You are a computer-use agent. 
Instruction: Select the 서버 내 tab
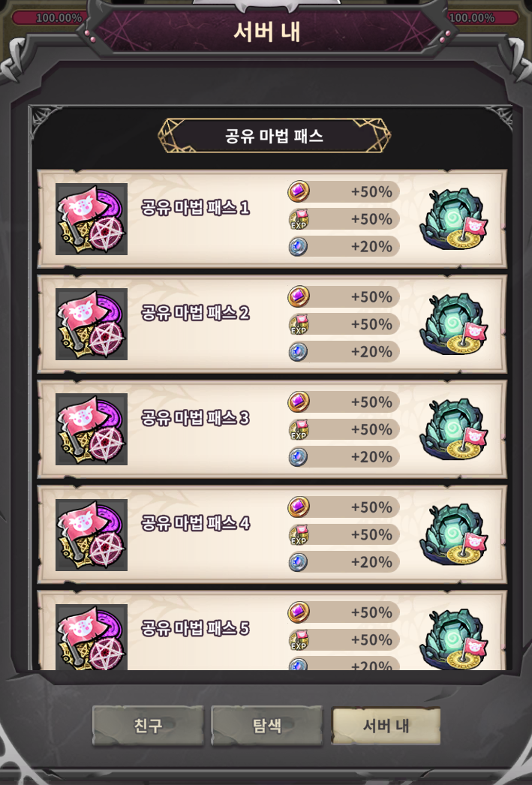(386, 726)
